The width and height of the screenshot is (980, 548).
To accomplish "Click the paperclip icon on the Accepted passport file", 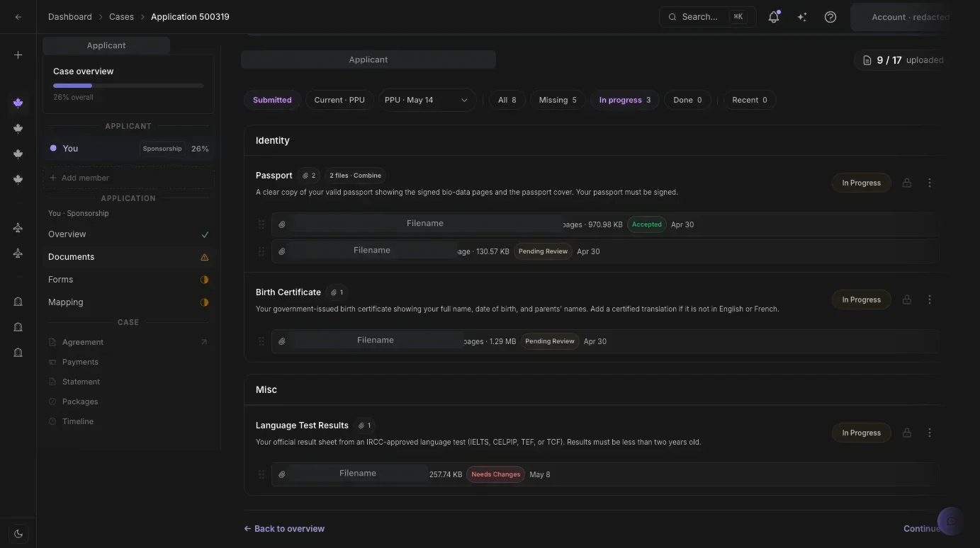I will point(281,224).
